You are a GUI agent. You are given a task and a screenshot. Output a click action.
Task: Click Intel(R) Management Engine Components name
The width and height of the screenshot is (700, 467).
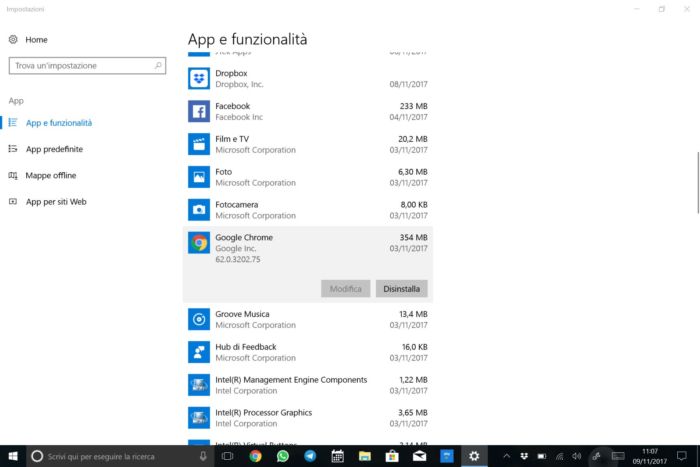tap(291, 380)
